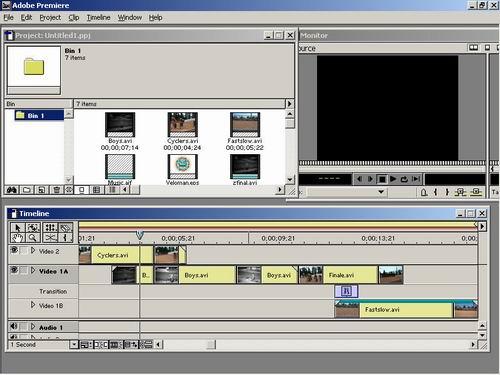Screen dimensions: 500x375
Task: Click the Cyclers.avi thumbnail in the bin
Action: pyautogui.click(x=182, y=125)
